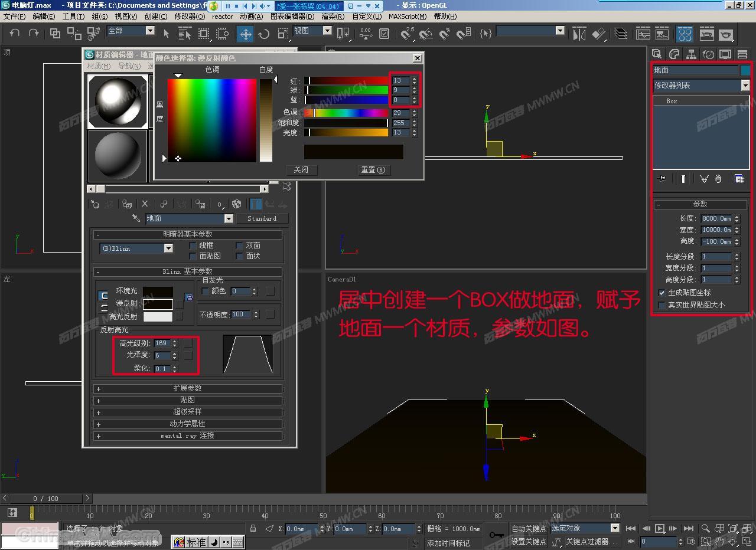Click the 长度 length value field

[x=716, y=218]
